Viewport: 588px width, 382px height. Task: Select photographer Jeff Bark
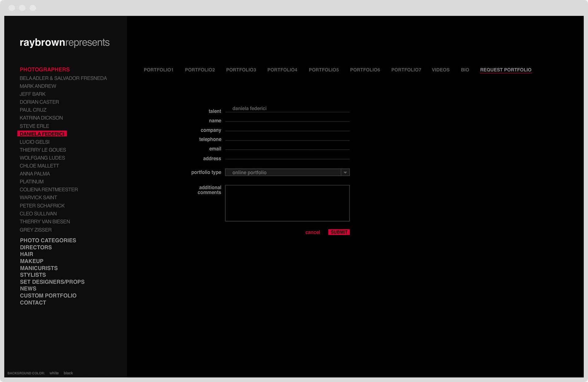pos(32,94)
